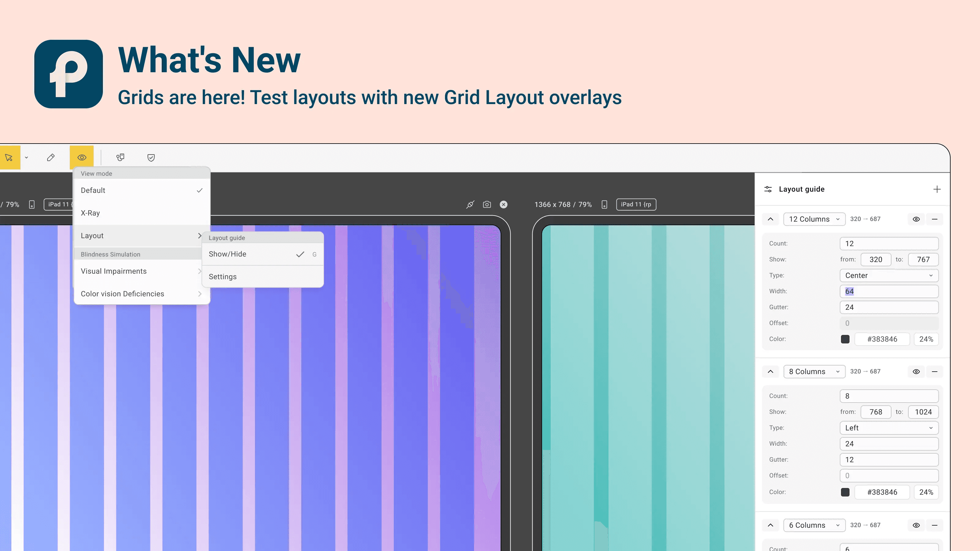Open the Type dropdown showing Center
This screenshot has width=980, height=551.
[x=889, y=275]
